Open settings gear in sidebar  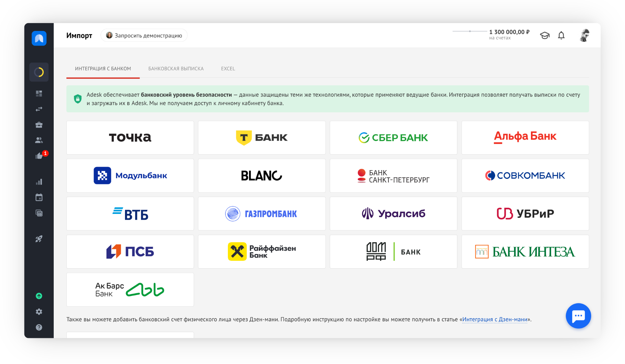(39, 312)
